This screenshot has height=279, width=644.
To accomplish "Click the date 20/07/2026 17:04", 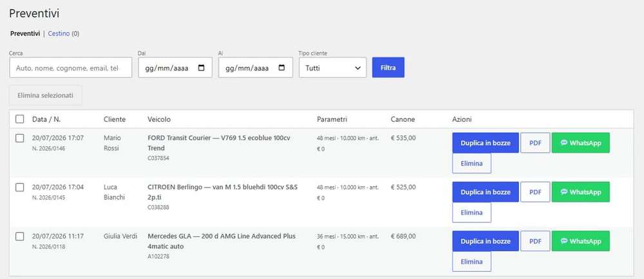I will (58, 188).
